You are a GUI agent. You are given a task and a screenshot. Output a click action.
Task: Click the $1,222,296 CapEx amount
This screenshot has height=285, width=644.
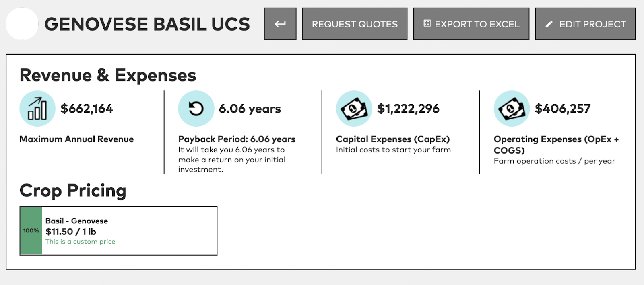click(408, 109)
